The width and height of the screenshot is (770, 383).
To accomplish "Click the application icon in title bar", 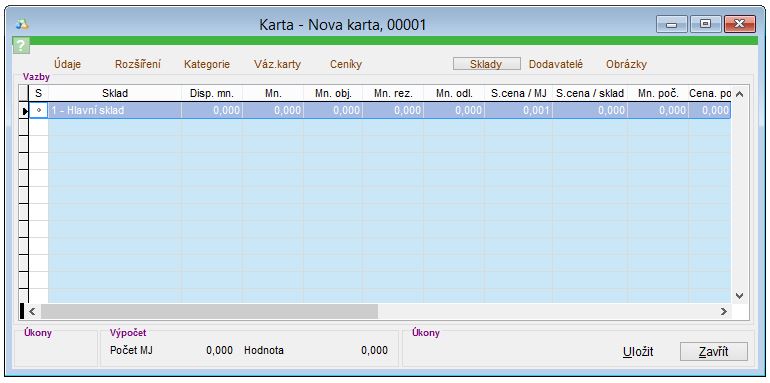I will 22,24.
